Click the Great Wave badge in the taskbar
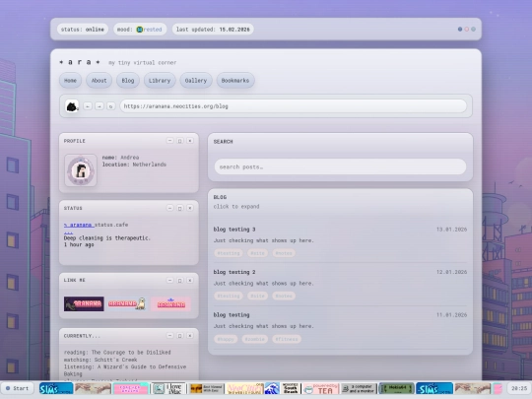Screen dimensions: 532x399 pyautogui.click(x=272, y=388)
